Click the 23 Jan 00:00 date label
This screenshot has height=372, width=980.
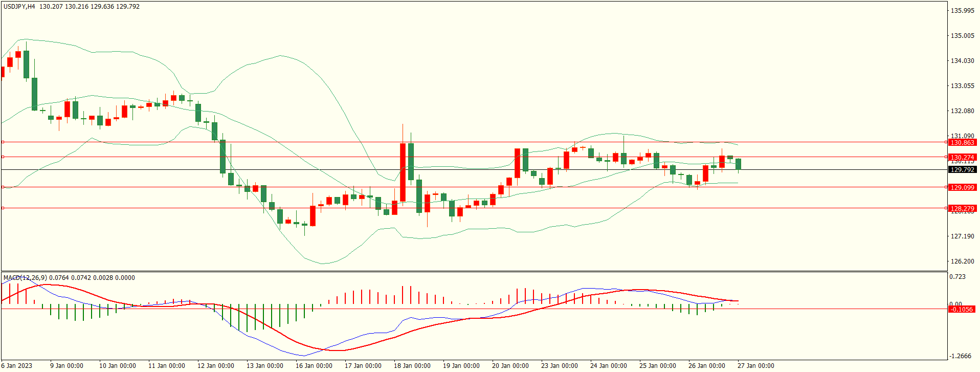[x=560, y=366]
